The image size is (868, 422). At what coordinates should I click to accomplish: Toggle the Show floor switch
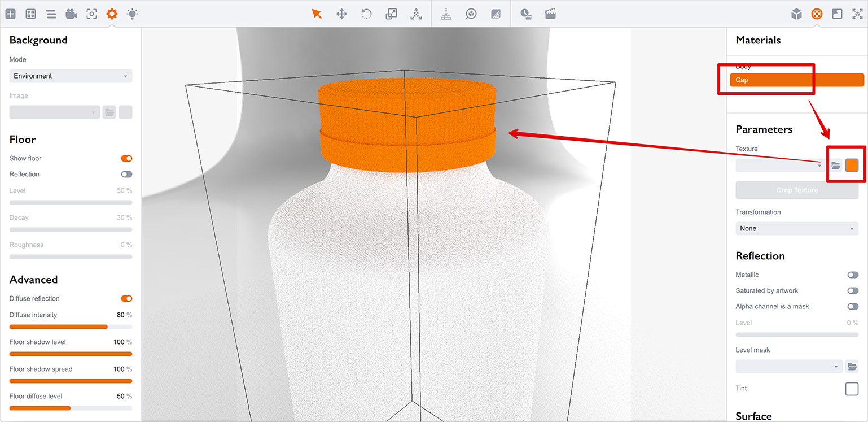pyautogui.click(x=126, y=159)
